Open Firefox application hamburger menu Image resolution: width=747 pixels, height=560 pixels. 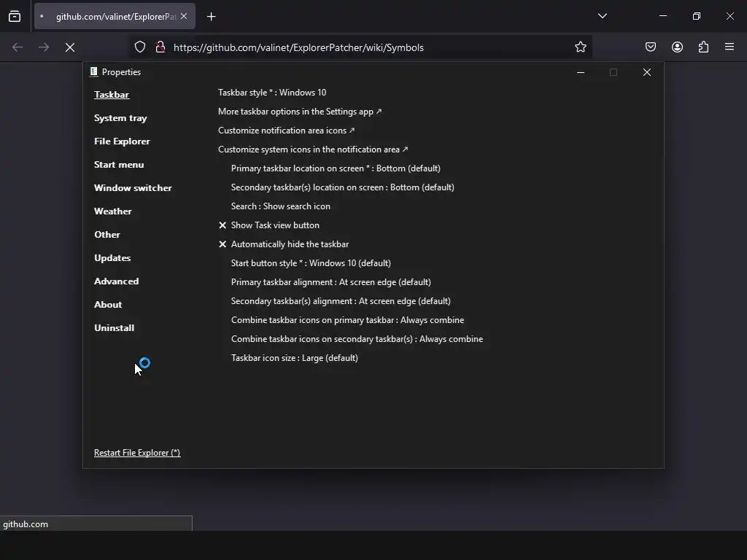729,47
